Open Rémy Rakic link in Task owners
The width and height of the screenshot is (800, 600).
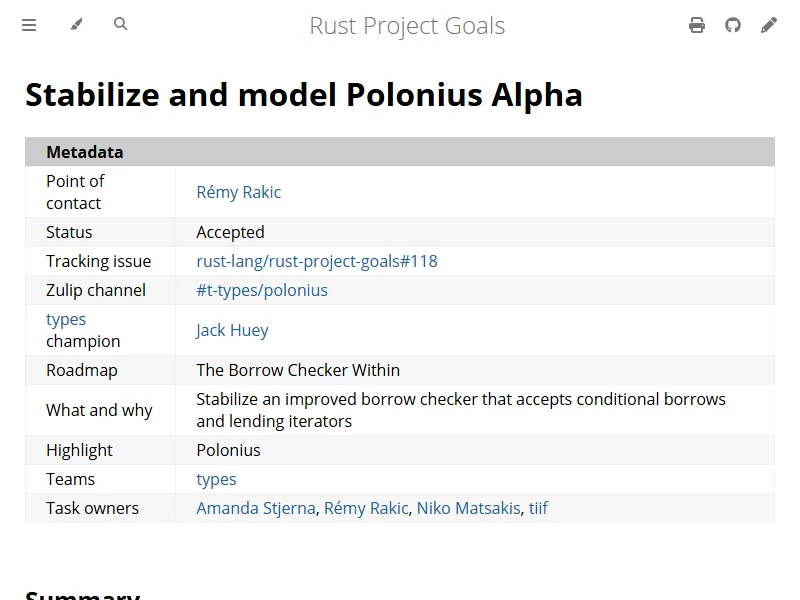366,508
